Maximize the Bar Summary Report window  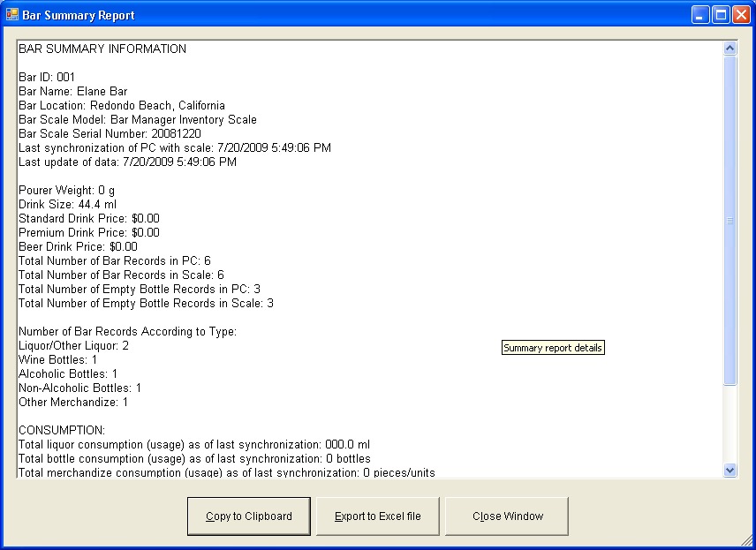[x=721, y=15]
